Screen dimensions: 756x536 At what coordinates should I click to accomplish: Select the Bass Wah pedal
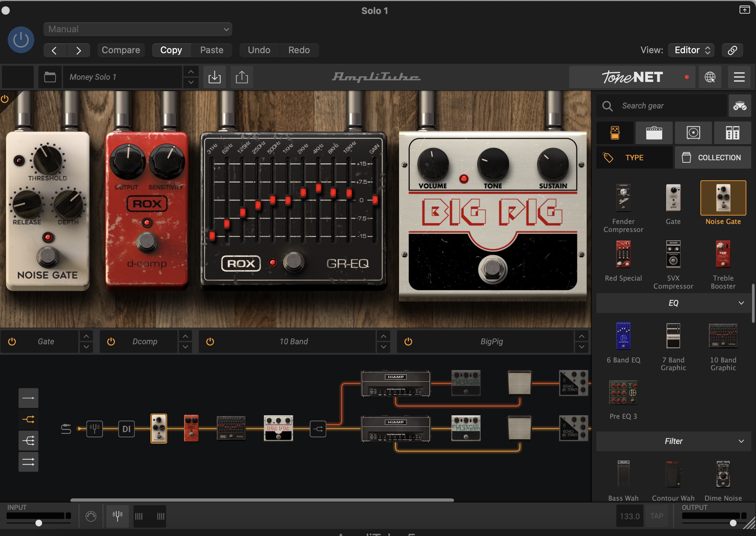tap(623, 480)
